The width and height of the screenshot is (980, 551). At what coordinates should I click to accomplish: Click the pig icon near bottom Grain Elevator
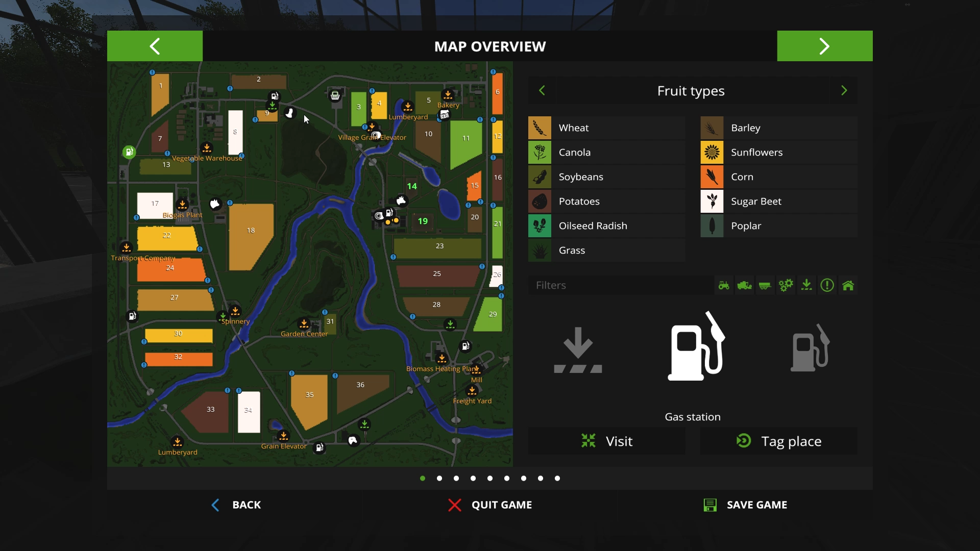point(353,440)
